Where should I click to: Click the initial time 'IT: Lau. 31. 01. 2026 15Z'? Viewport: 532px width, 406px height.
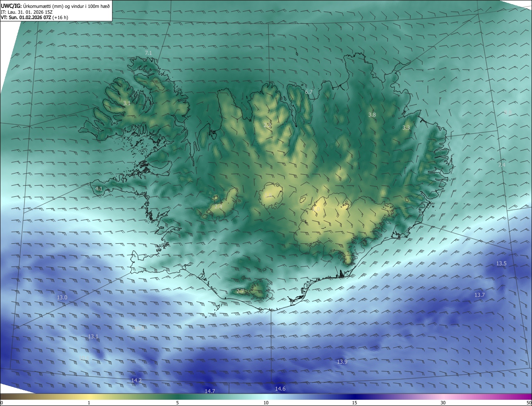point(26,12)
